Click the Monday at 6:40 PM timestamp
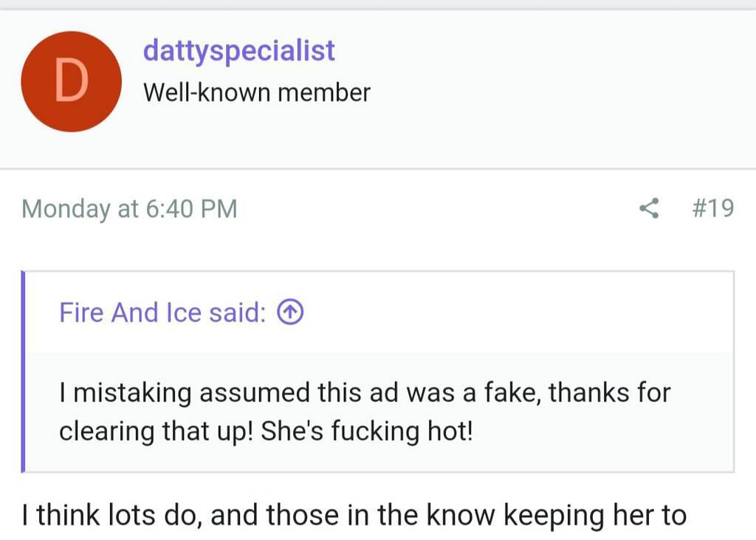756x540 pixels. (129, 209)
